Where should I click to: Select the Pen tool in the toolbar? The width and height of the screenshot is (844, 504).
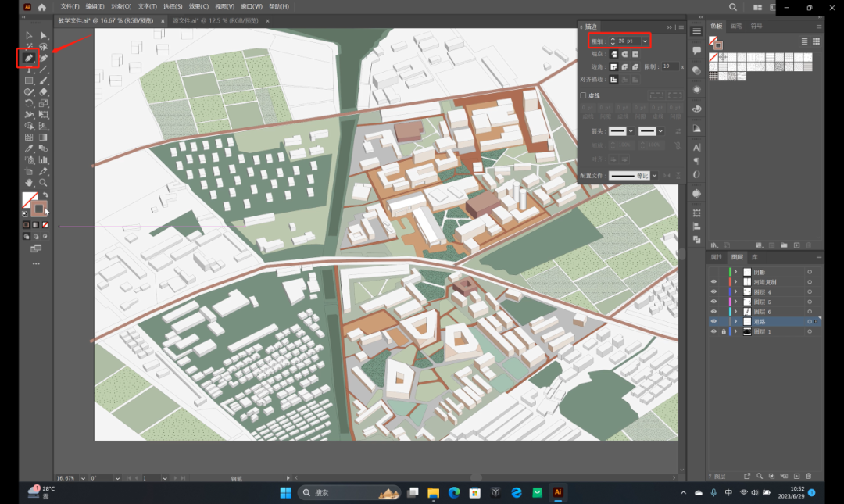(29, 58)
